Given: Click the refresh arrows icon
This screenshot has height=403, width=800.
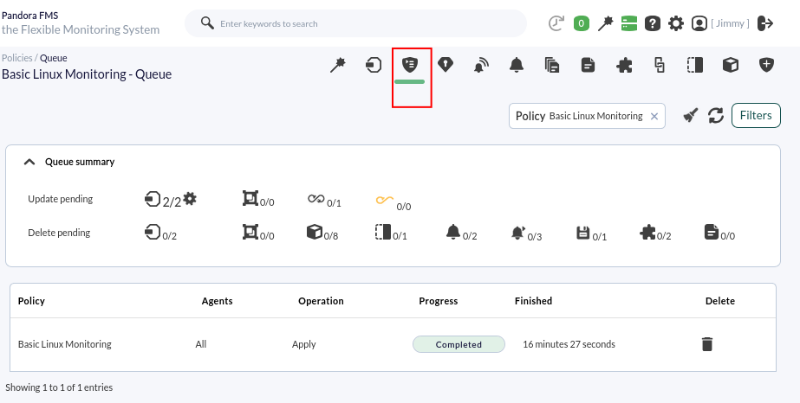Looking at the screenshot, I should pyautogui.click(x=716, y=116).
